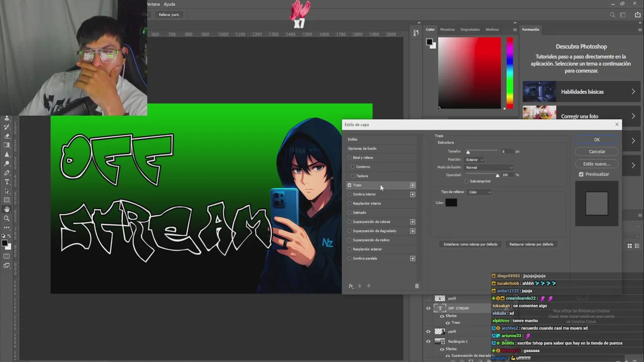Enable Textura checkbox

[353, 176]
